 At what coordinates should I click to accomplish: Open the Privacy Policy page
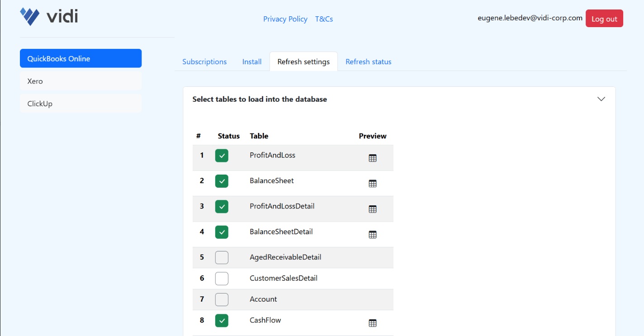pos(285,19)
